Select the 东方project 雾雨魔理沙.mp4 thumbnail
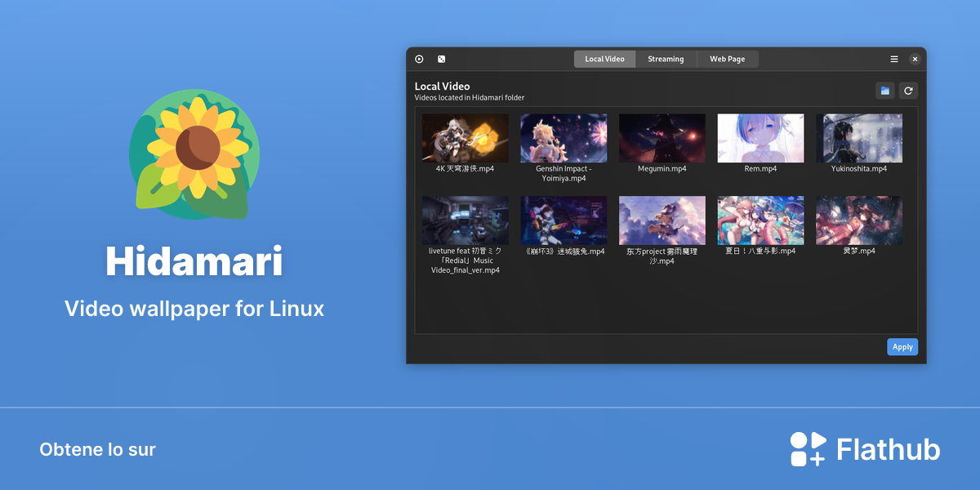980x490 pixels. click(x=661, y=220)
